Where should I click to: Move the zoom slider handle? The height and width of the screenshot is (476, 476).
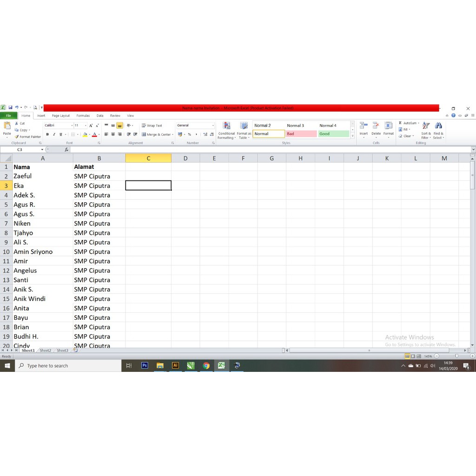(x=456, y=356)
